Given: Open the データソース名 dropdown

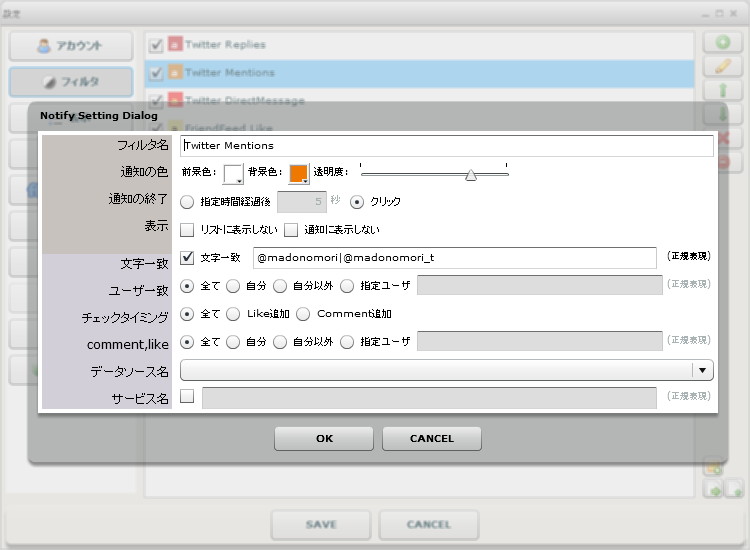Looking at the screenshot, I should point(447,370).
